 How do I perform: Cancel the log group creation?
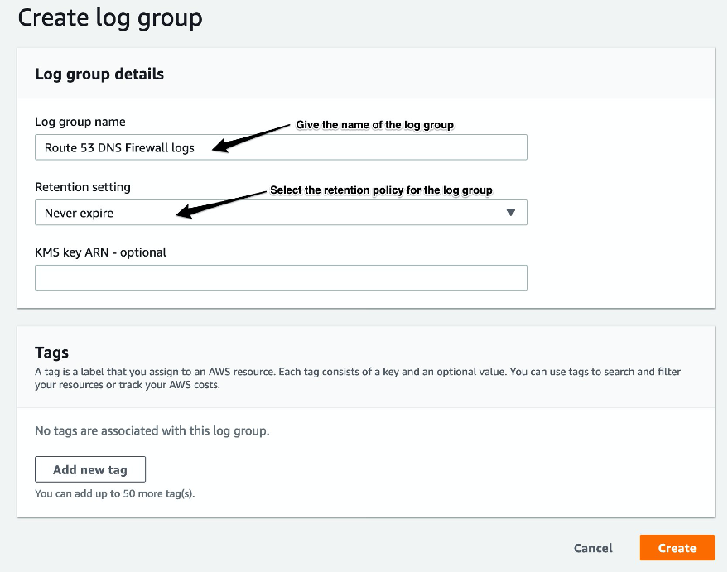tap(592, 547)
